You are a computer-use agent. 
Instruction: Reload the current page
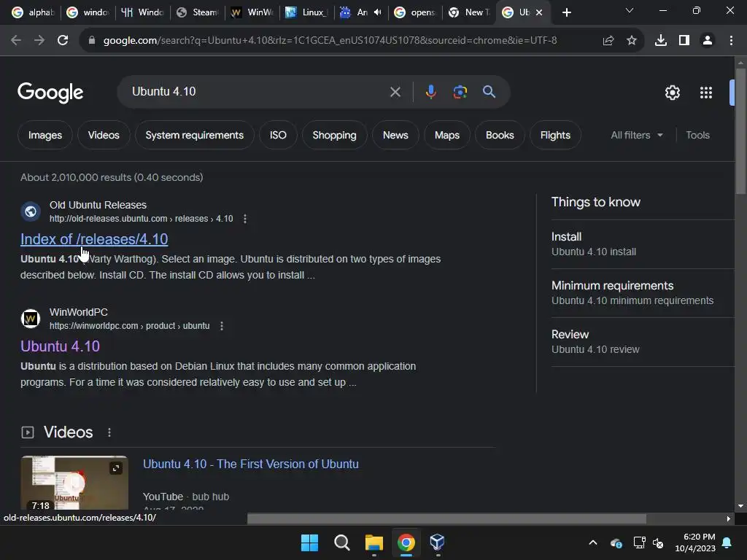63,41
